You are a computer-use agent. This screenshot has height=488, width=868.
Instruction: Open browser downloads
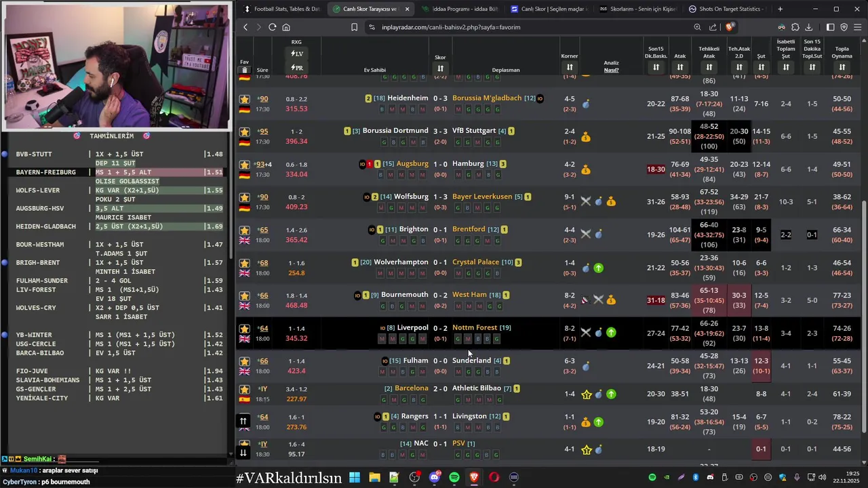pyautogui.click(x=808, y=27)
